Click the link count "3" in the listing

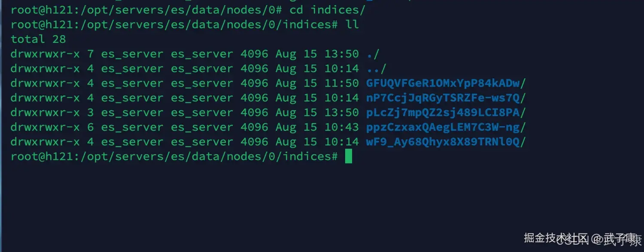tap(91, 113)
